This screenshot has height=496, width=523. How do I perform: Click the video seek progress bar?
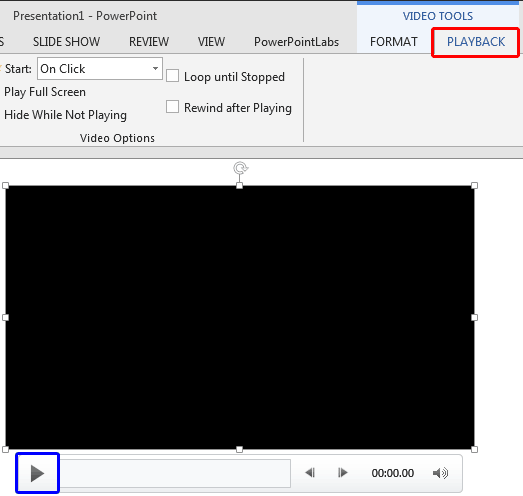point(175,473)
